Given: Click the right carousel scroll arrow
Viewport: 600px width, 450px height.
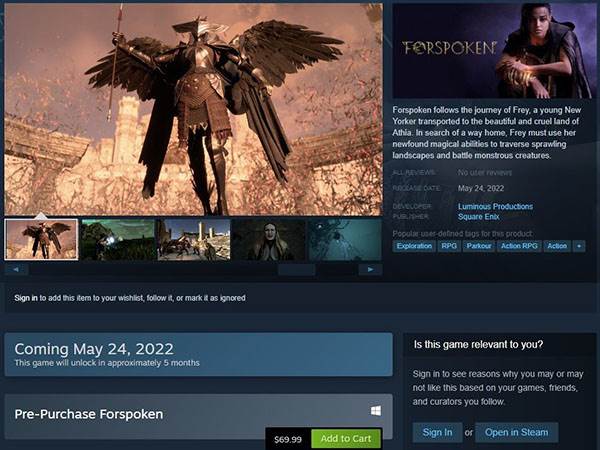Looking at the screenshot, I should click(370, 269).
